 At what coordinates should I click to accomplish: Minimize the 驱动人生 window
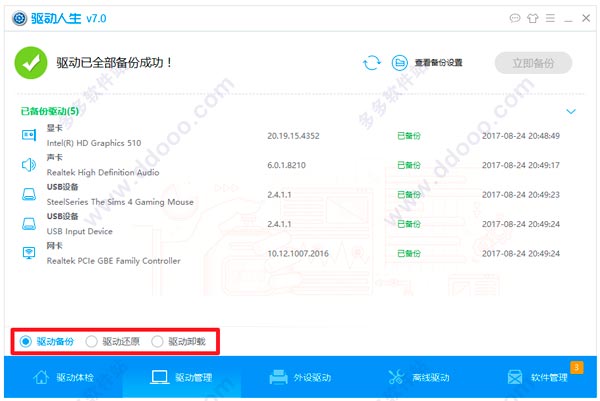click(x=568, y=20)
